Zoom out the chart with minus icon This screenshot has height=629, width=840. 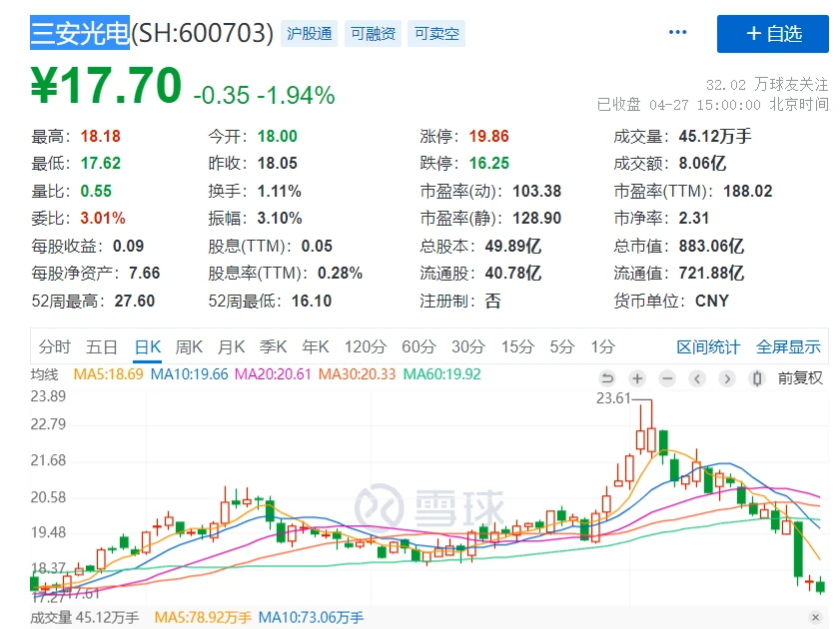667,378
